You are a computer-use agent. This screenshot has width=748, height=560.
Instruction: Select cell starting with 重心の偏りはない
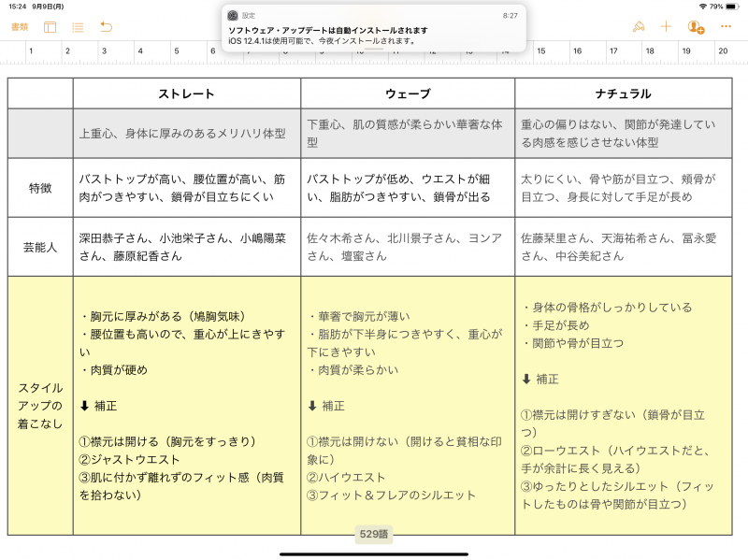click(624, 134)
